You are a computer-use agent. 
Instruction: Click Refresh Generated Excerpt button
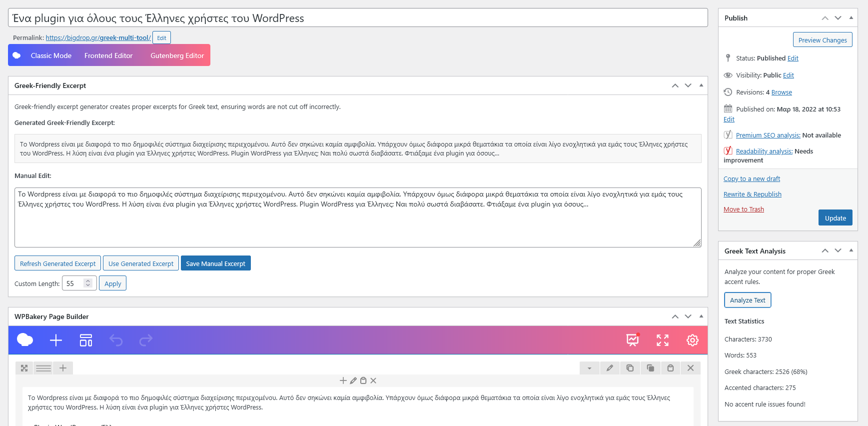58,263
